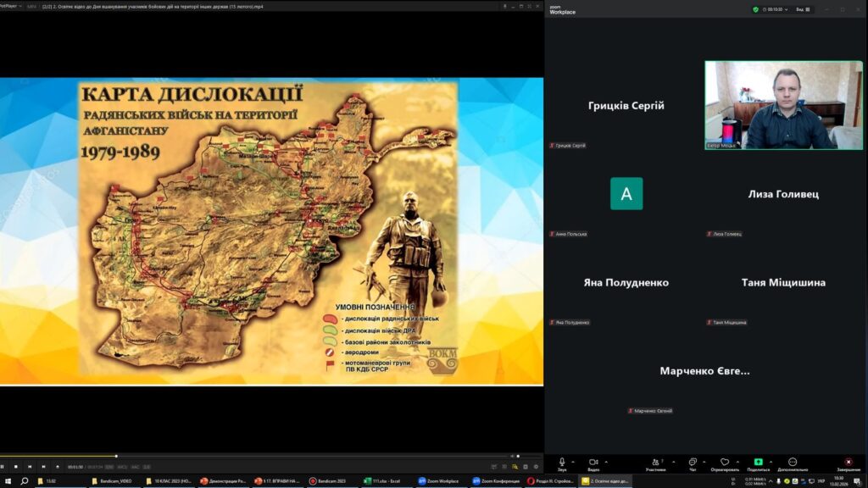
Task: Expand share options arrow beside share button
Action: coord(770,462)
